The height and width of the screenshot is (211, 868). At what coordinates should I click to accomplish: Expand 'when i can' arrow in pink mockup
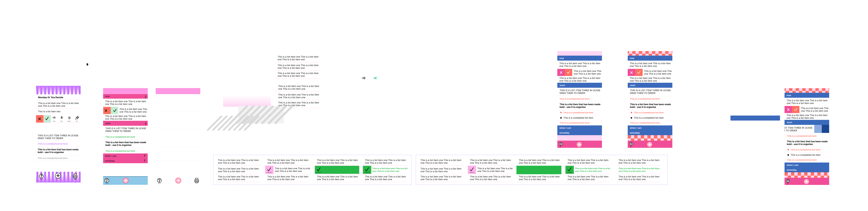click(x=145, y=156)
